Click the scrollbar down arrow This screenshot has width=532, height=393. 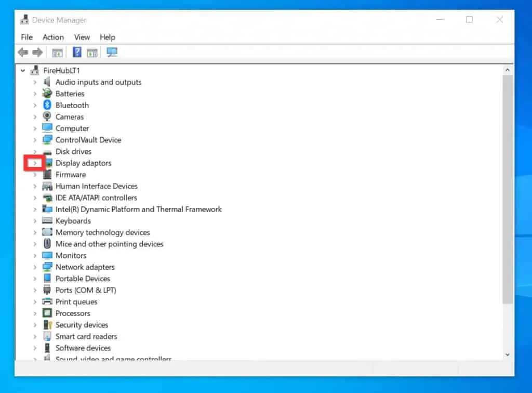click(507, 354)
